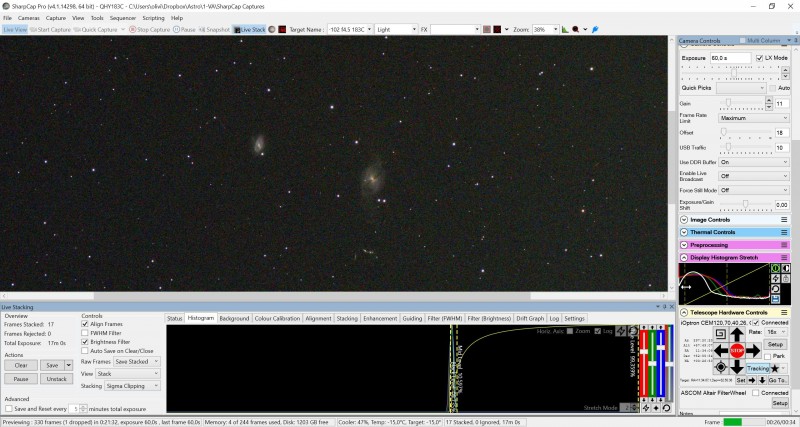Click the dark red square icon before Target Name
Image resolution: width=800 pixels, height=427 pixels.
click(x=282, y=30)
